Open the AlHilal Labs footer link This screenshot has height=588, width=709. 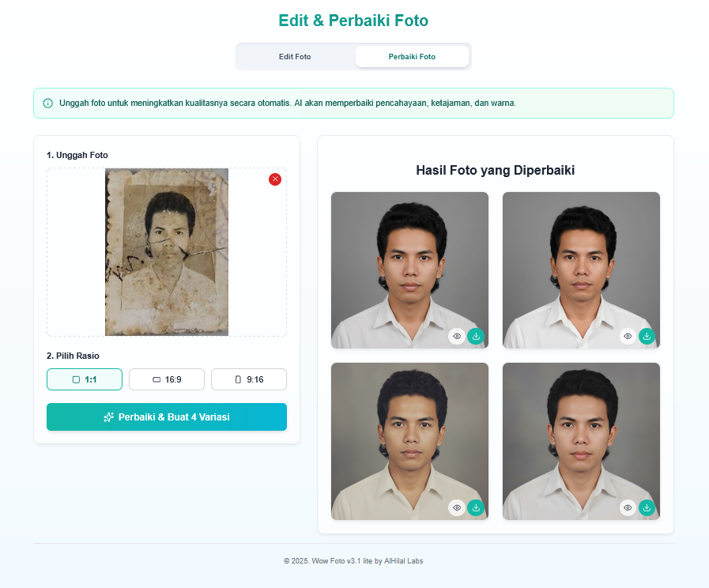(x=403, y=560)
